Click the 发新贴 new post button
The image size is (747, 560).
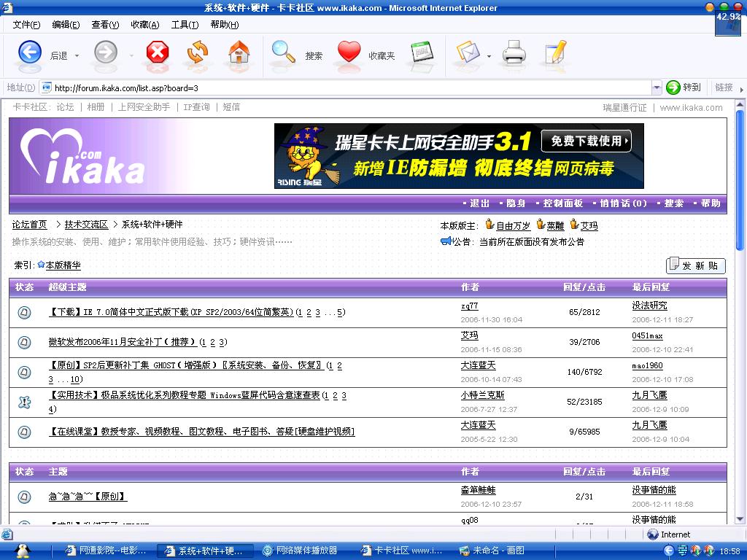pyautogui.click(x=696, y=265)
